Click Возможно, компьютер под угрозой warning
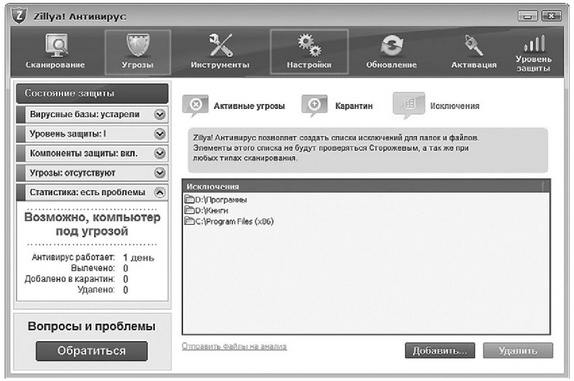 click(92, 224)
